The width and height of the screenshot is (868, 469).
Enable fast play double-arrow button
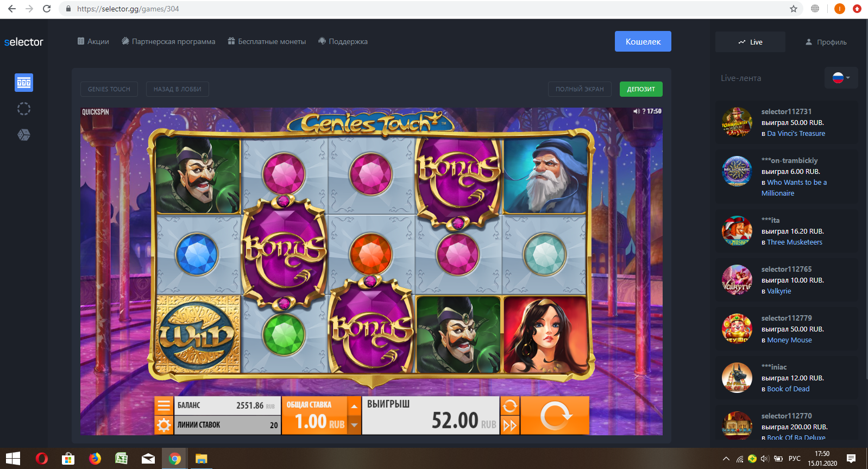(x=510, y=425)
